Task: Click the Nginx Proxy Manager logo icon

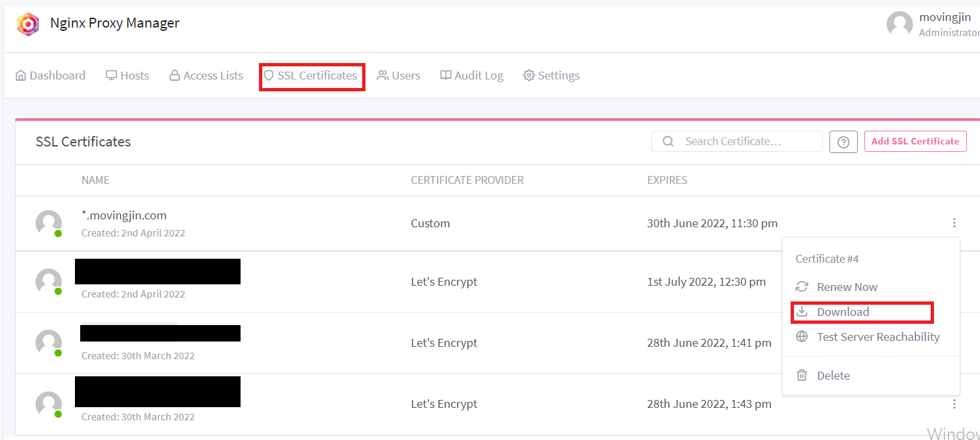Action: tap(28, 24)
